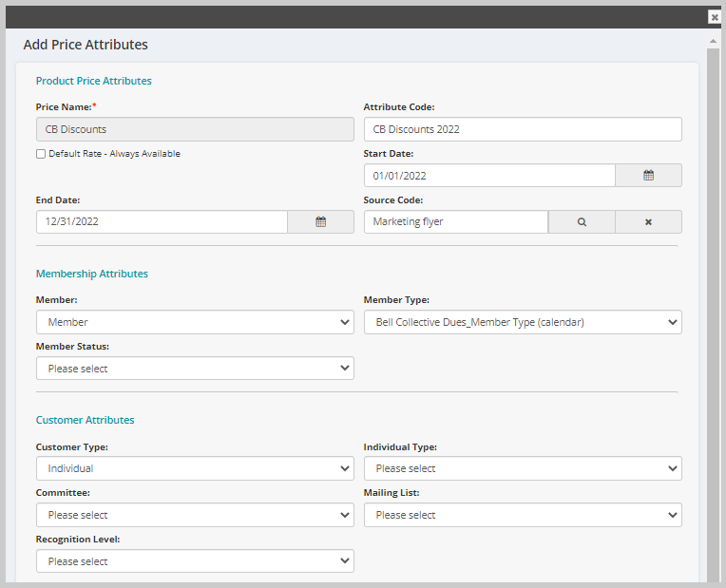This screenshot has width=726, height=588.
Task: Click the Member Status label
Action: tap(72, 347)
